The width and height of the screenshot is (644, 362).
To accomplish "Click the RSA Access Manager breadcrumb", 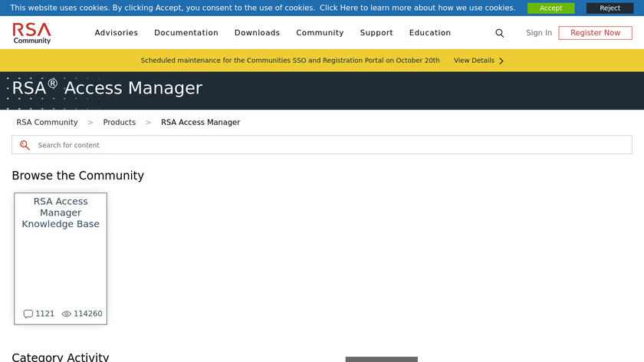I will click(200, 123).
